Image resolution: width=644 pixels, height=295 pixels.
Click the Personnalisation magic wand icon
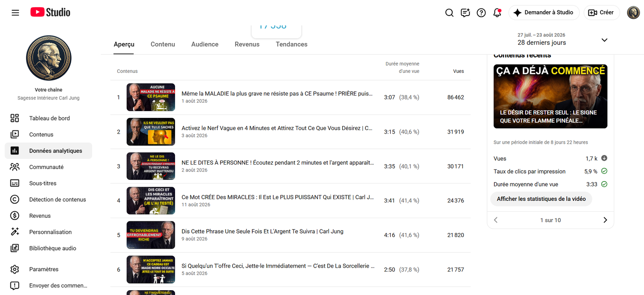click(15, 232)
